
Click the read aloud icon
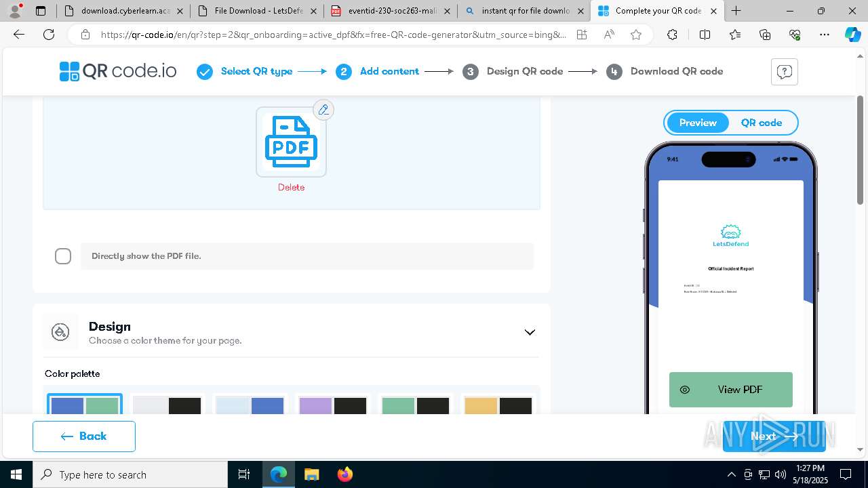click(609, 35)
